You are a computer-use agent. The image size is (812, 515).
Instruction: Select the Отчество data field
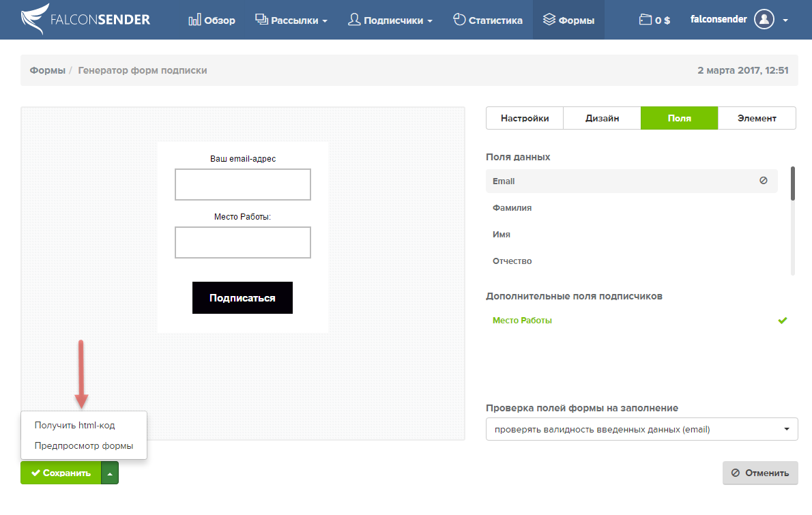[x=512, y=261]
